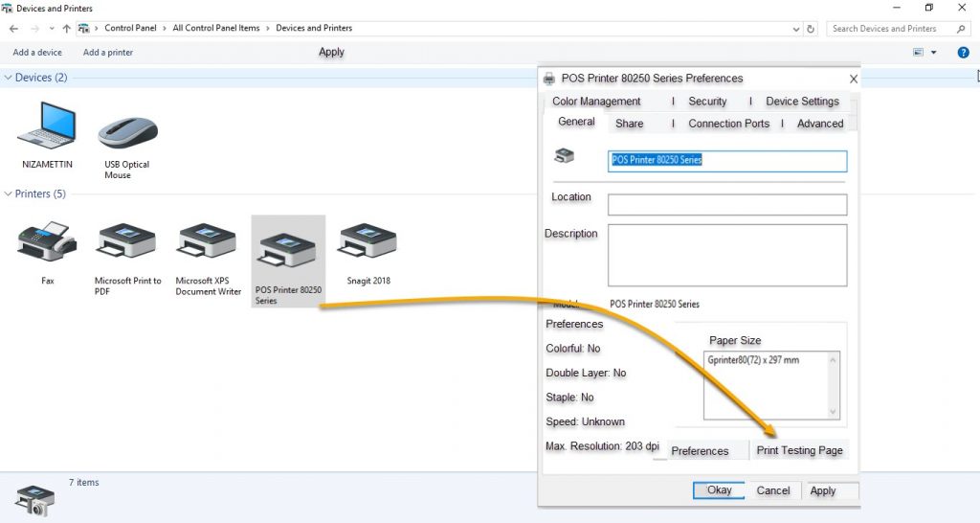Switch to the Color Management tab
Screen dimensions: 980x523
(596, 102)
